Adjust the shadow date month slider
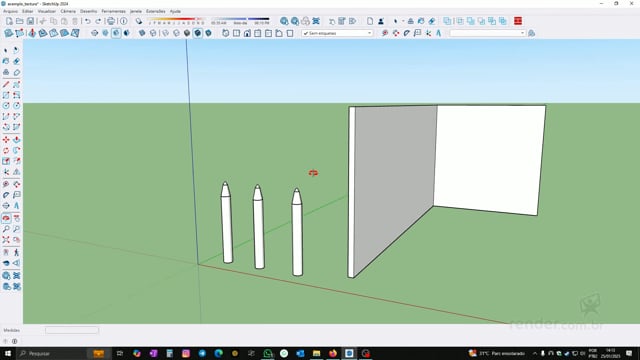Viewport: 640px width, 360px height. coord(176,19)
